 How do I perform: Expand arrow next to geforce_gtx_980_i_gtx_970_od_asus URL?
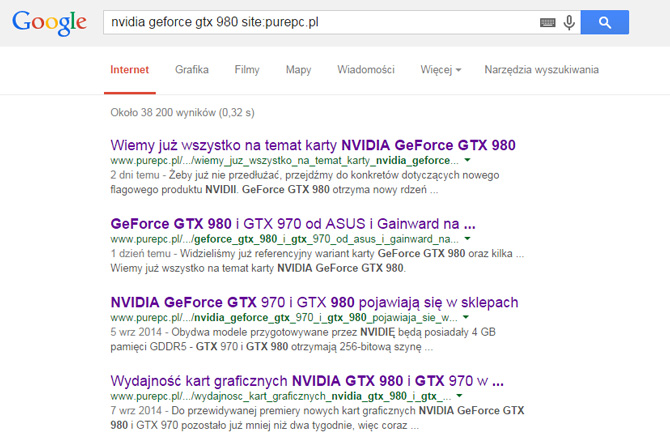[467, 239]
